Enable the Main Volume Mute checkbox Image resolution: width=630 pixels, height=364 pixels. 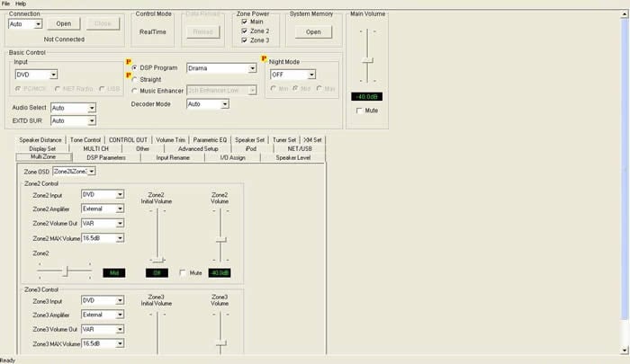pos(361,111)
